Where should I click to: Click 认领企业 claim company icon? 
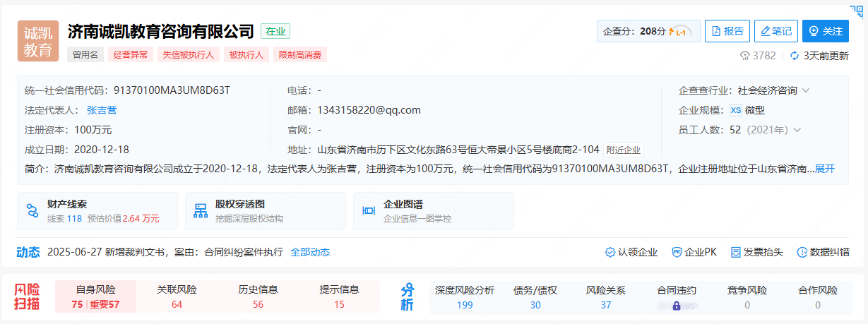pyautogui.click(x=610, y=252)
